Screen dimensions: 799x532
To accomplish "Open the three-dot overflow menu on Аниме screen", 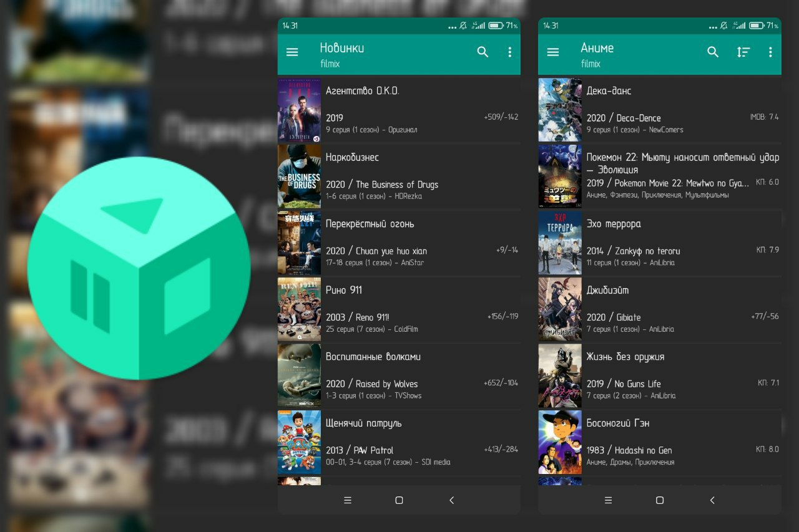I will point(771,52).
